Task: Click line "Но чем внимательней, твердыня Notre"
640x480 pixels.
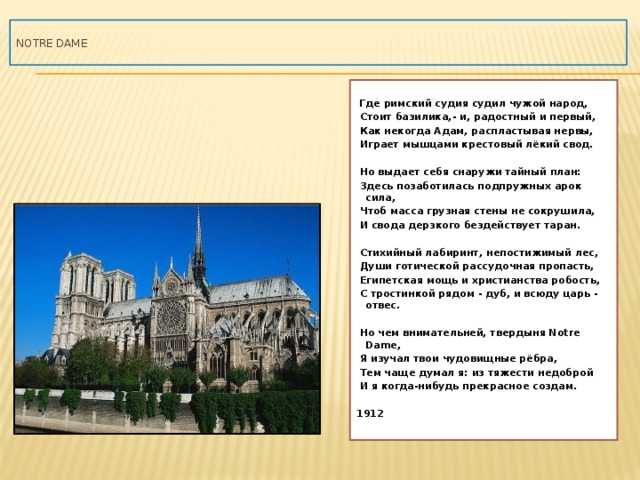Action: 470,333
